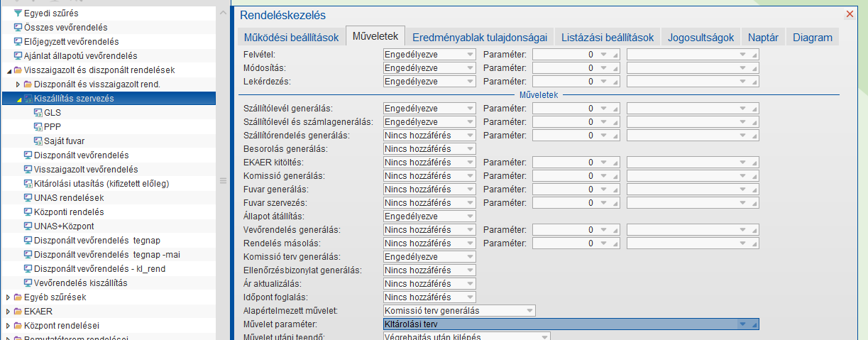Click the Diszponált vevőrendelés monitor icon
Viewport: 868px width, 340px height.
pyautogui.click(x=28, y=155)
